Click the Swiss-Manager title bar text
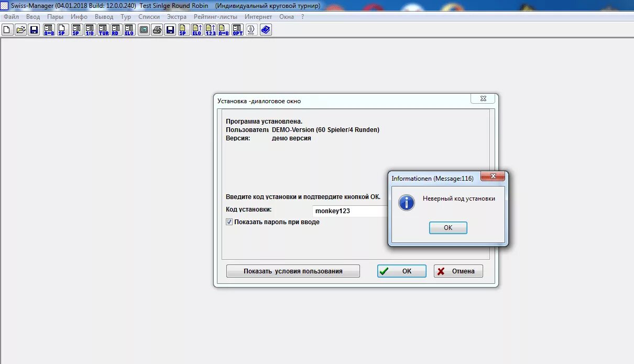The image size is (634, 364). (165, 5)
